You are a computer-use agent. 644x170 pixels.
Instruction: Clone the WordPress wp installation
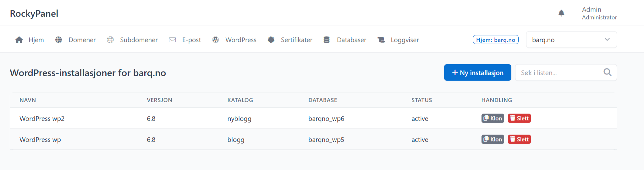pyautogui.click(x=493, y=139)
